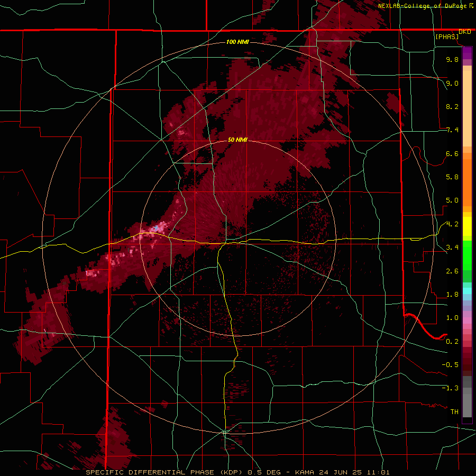The height and width of the screenshot is (476, 476).
Task: Select the 4.2 legend value
Action: [x=452, y=224]
